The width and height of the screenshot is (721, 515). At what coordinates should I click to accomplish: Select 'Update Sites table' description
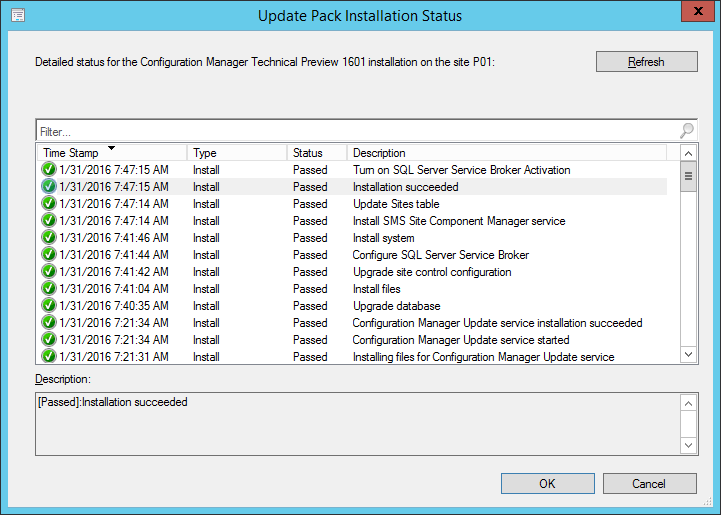(396, 204)
